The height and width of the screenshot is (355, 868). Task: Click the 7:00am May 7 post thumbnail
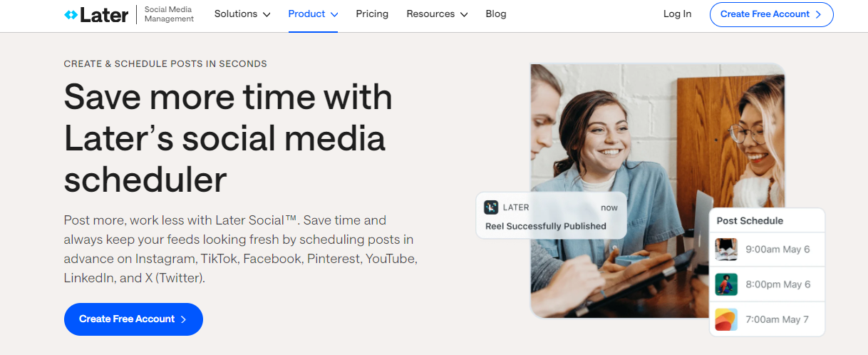click(726, 319)
